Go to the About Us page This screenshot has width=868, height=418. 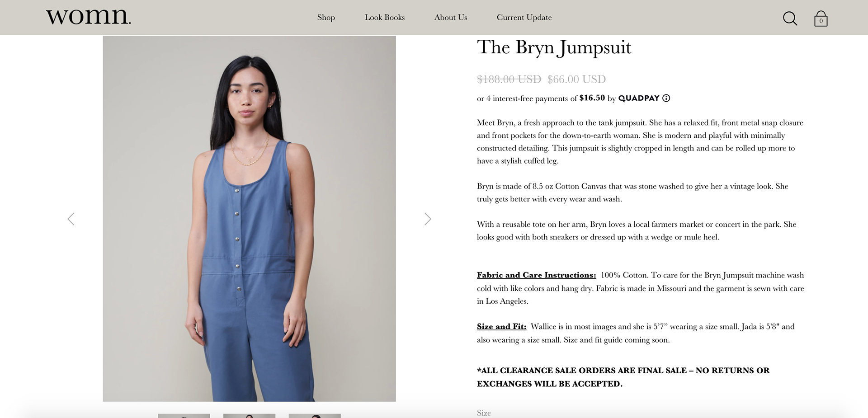(451, 18)
